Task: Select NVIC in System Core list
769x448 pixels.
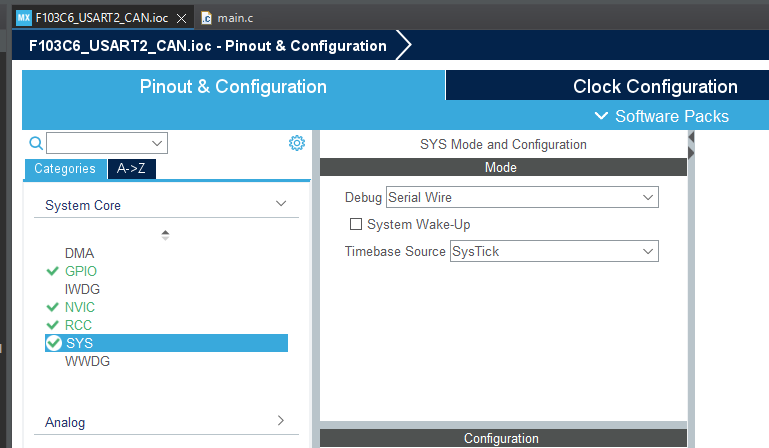Action: point(80,307)
